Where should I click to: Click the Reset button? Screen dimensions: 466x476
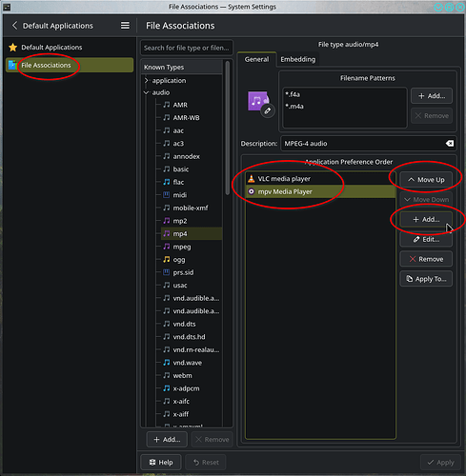click(x=206, y=463)
